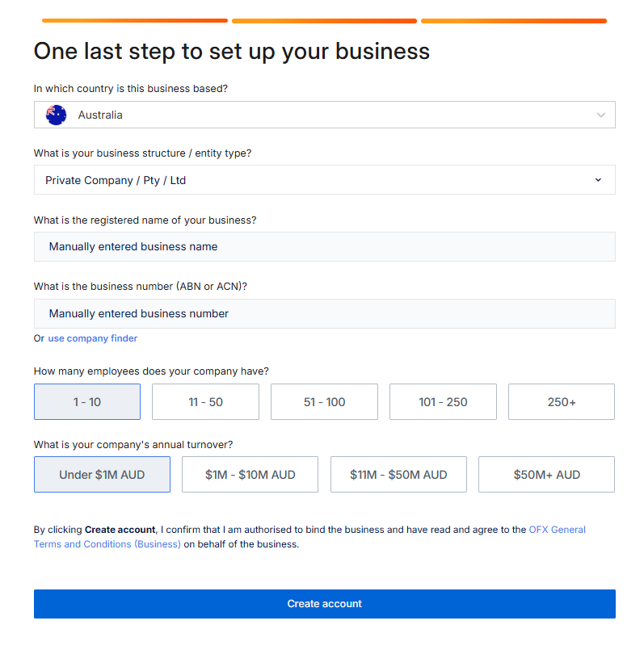Click the first progress step bar
Screen dimensions: 644x650
pyautogui.click(x=134, y=21)
